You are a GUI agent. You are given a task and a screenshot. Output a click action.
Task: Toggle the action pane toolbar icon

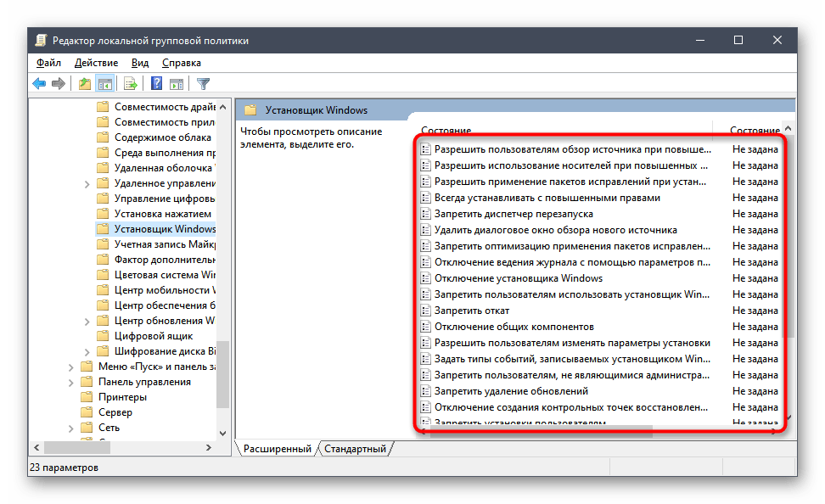[x=177, y=83]
